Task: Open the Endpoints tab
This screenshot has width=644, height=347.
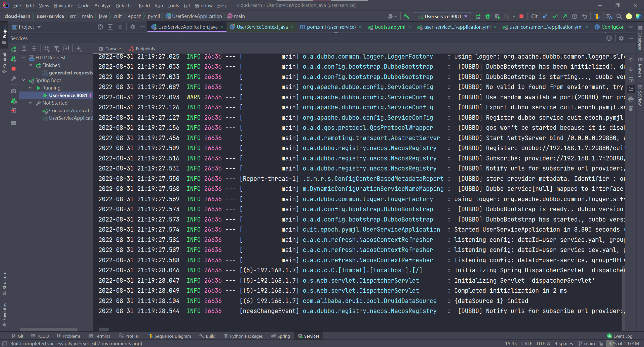Action: (x=142, y=49)
